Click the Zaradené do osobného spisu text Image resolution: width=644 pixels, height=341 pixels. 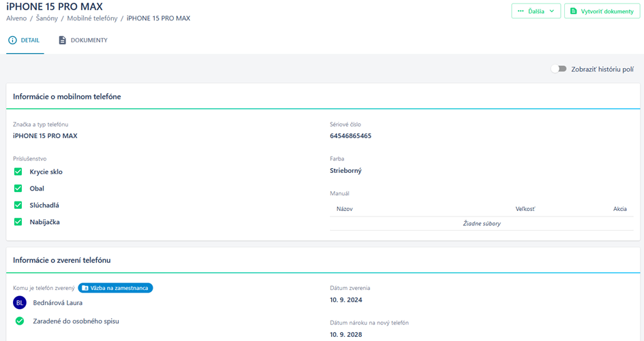(x=76, y=321)
